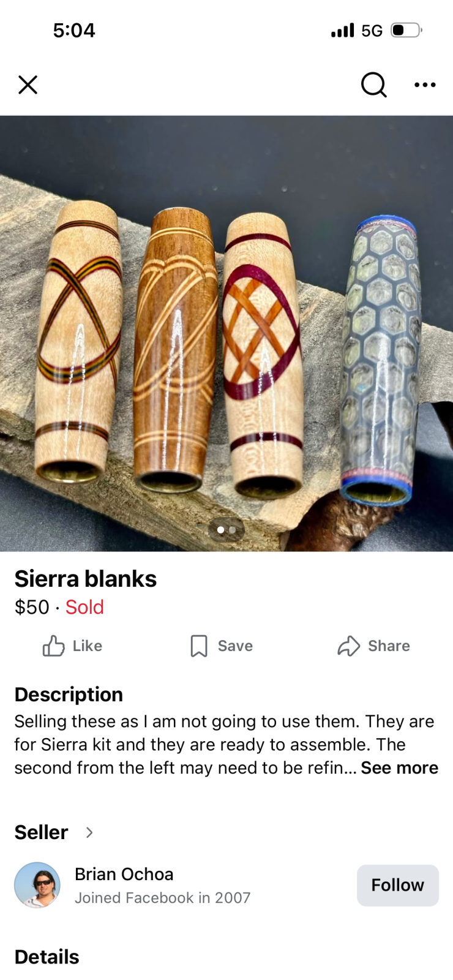Open search with the magnifying glass icon
The image size is (453, 980).
(373, 85)
